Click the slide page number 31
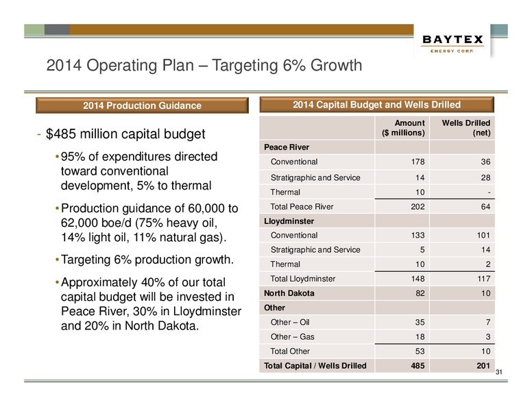This screenshot has height=411, width=532. tap(499, 373)
